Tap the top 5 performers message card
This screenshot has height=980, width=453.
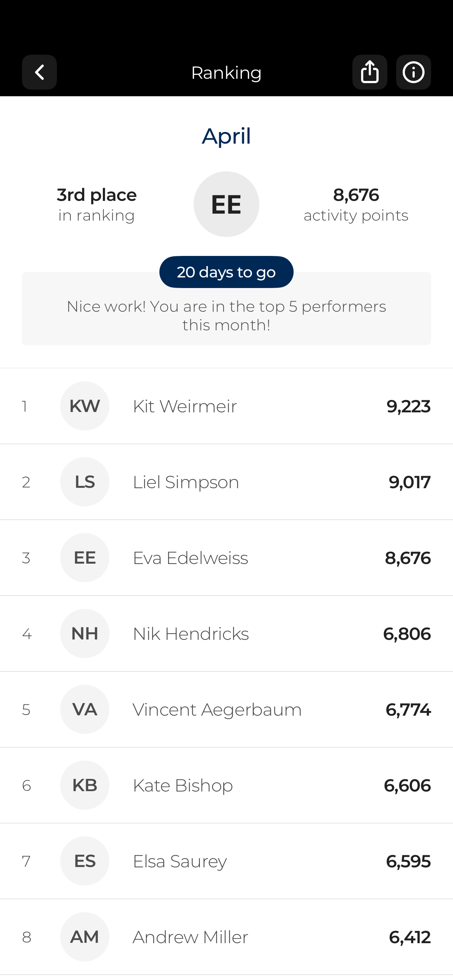click(x=226, y=308)
